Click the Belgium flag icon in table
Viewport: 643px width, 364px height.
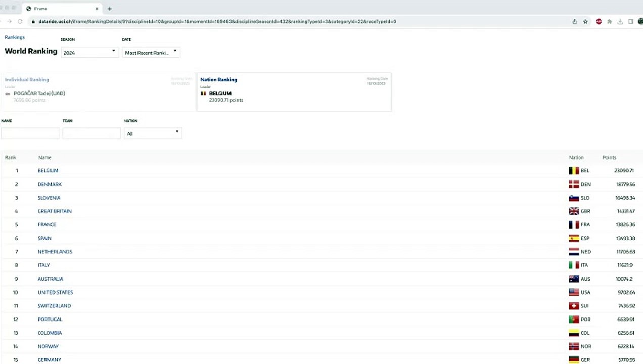[574, 171]
